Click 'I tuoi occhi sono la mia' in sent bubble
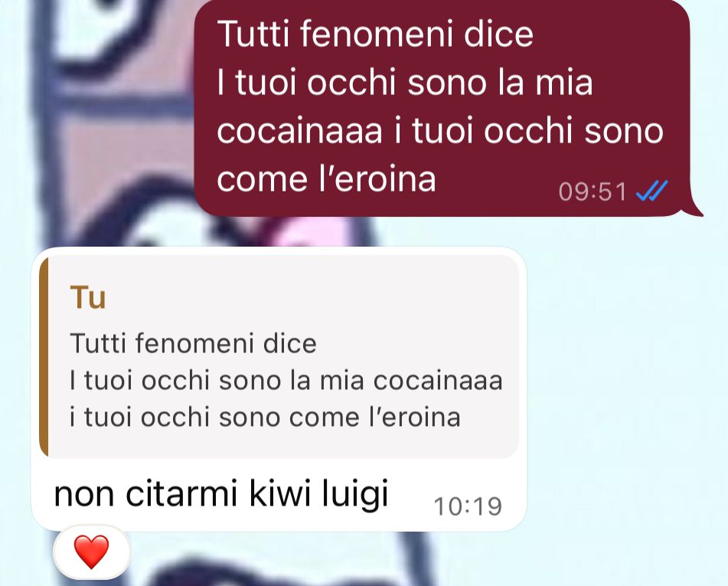Image resolution: width=728 pixels, height=586 pixels. point(404,82)
